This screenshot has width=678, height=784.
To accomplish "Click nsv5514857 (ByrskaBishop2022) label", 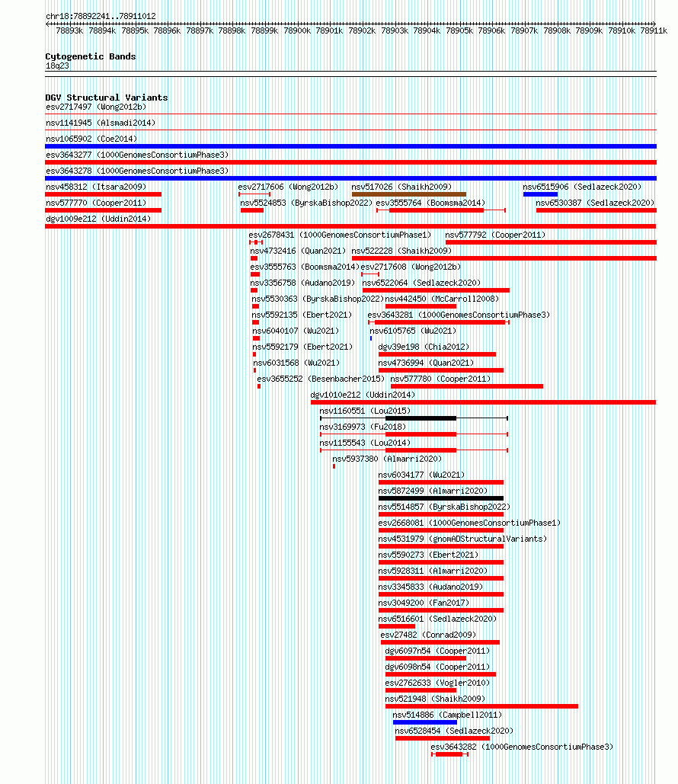I will tap(444, 507).
